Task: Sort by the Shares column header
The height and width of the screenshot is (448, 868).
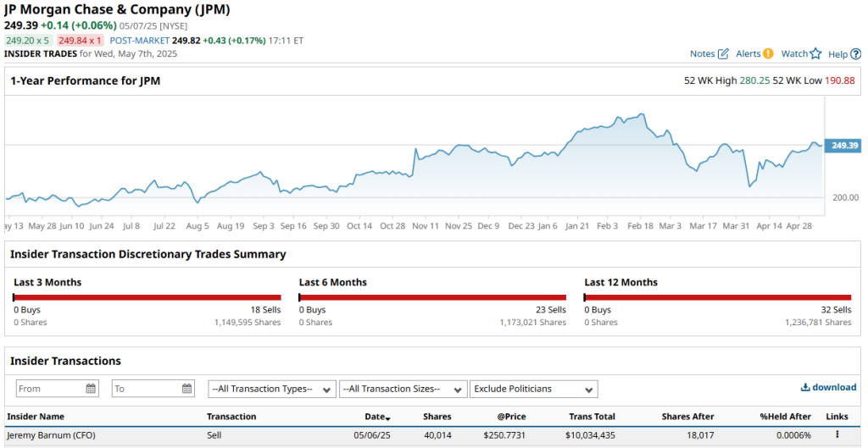Action: tap(437, 417)
